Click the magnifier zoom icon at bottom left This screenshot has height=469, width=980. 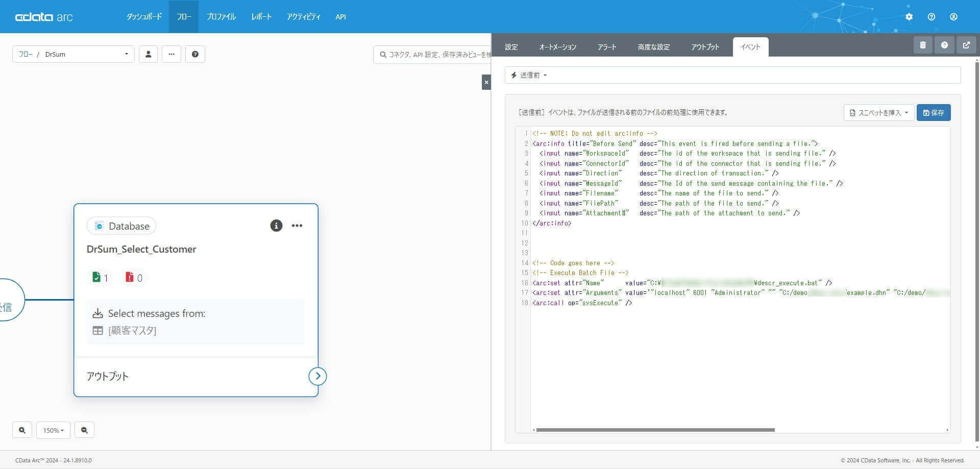[22, 430]
